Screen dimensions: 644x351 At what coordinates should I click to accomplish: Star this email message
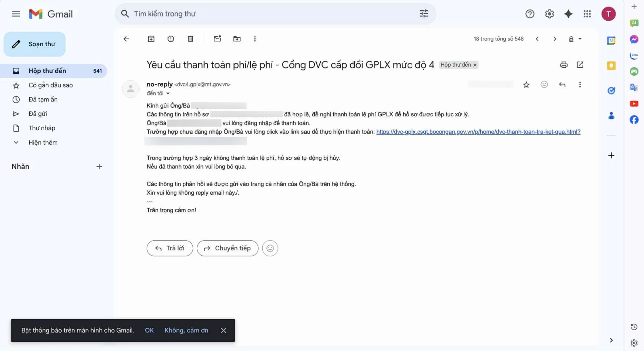click(526, 85)
